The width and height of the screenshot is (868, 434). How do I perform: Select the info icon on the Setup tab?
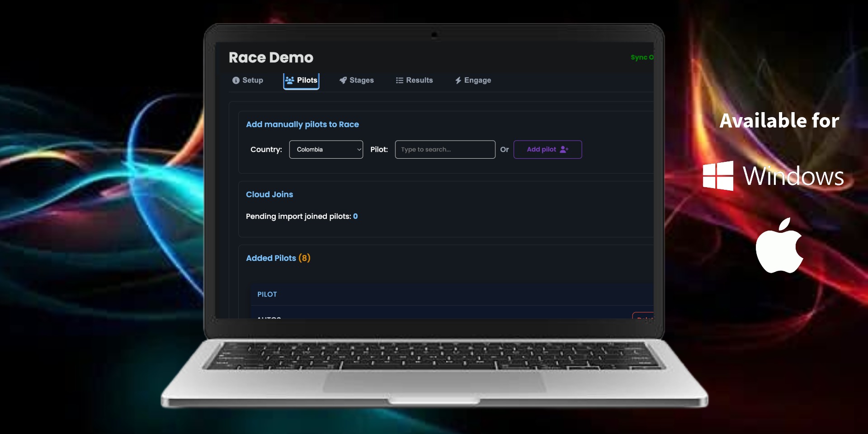[x=235, y=80]
